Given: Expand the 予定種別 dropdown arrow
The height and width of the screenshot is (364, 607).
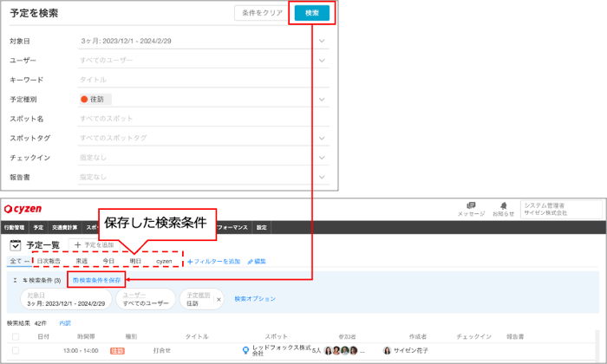Looking at the screenshot, I should [322, 100].
